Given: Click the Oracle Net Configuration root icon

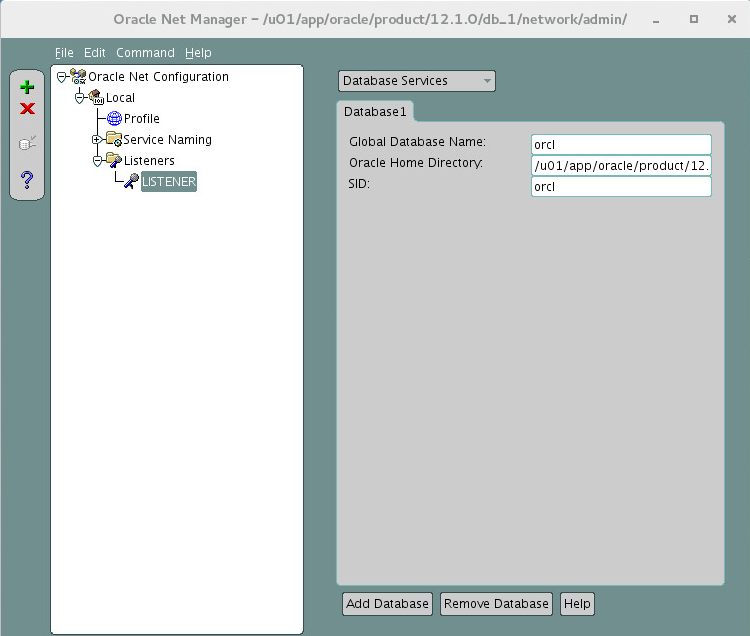Looking at the screenshot, I should [x=78, y=77].
